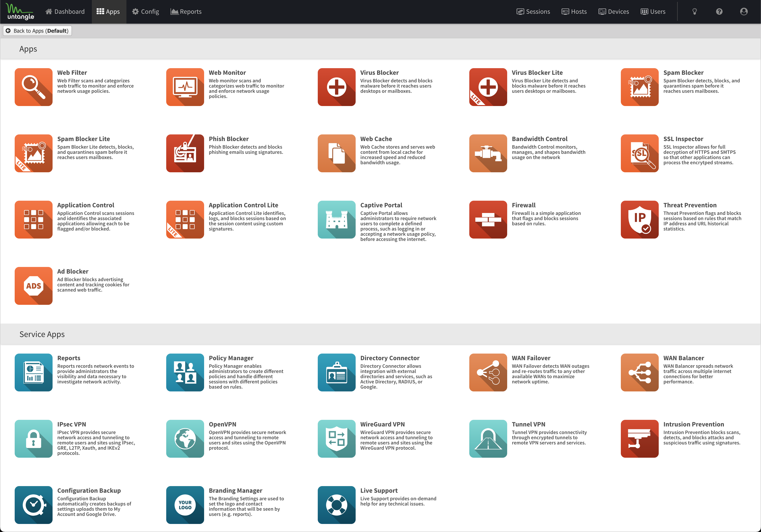Open the Users page

[653, 12]
